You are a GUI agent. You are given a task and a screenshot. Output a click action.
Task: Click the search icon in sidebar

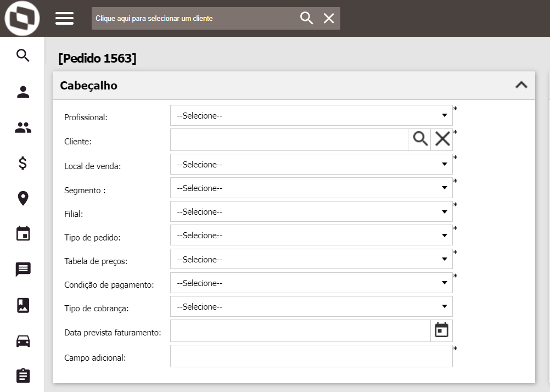(23, 55)
